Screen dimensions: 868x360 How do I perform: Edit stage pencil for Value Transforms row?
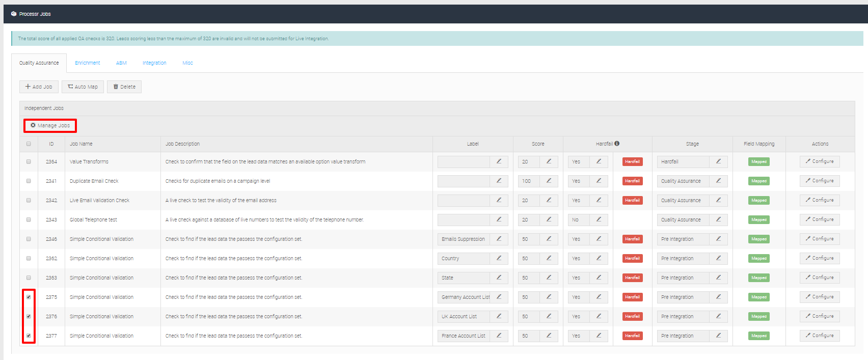click(x=718, y=161)
